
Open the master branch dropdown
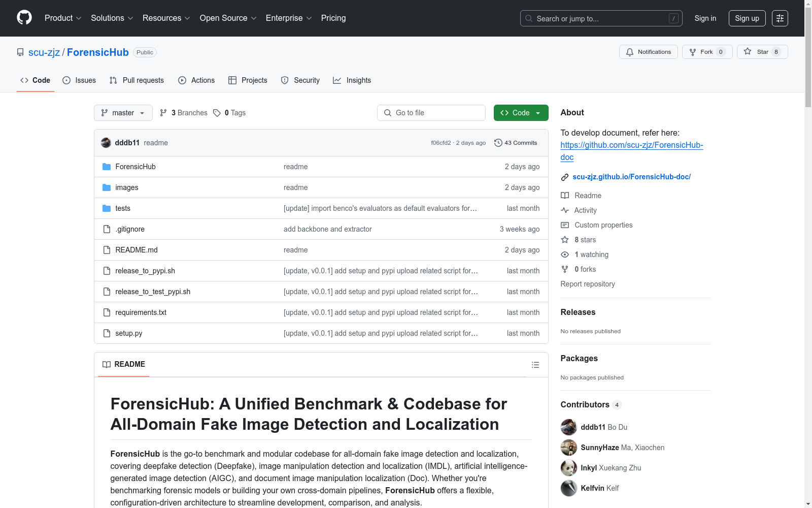tap(123, 113)
